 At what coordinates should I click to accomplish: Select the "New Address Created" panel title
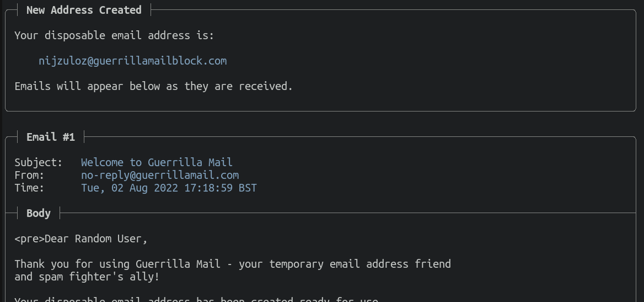(x=84, y=10)
